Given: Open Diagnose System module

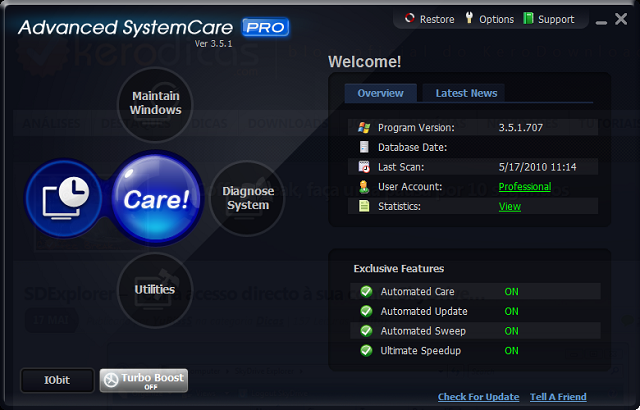Looking at the screenshot, I should (x=248, y=198).
